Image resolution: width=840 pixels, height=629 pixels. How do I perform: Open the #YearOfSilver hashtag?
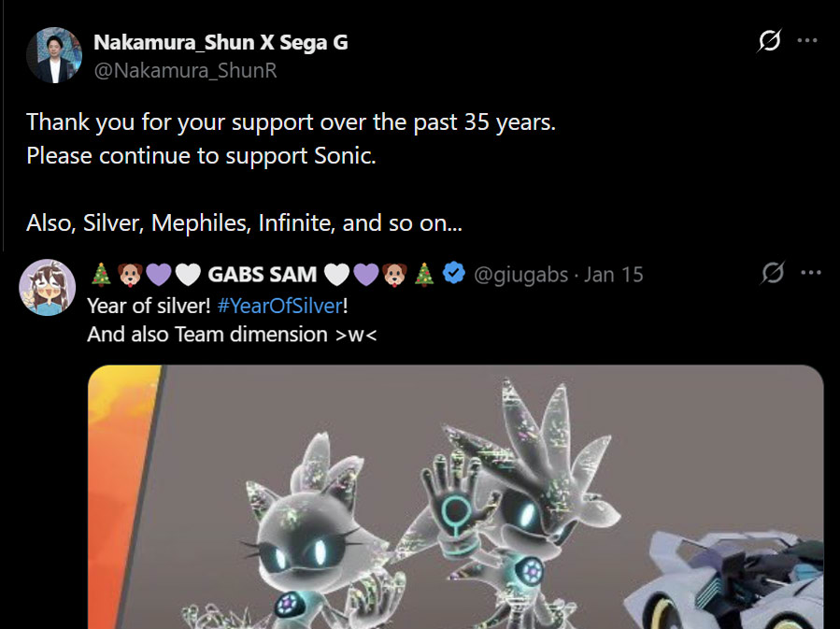(x=279, y=306)
